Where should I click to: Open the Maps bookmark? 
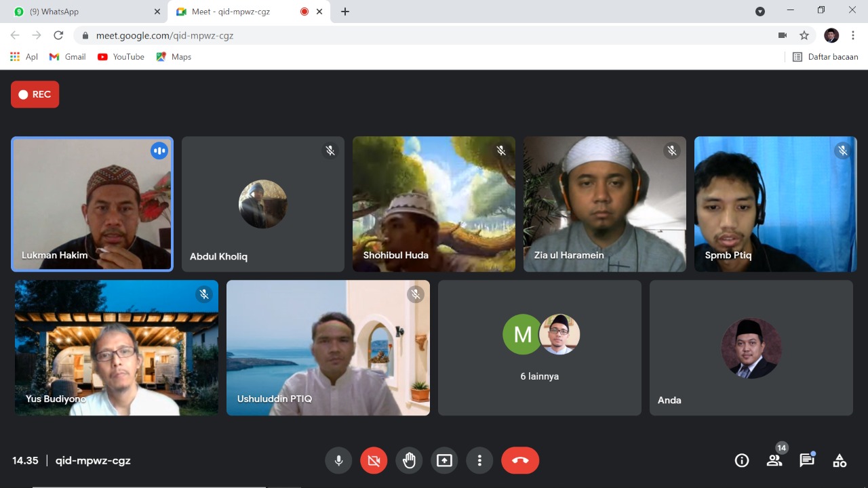pos(174,57)
